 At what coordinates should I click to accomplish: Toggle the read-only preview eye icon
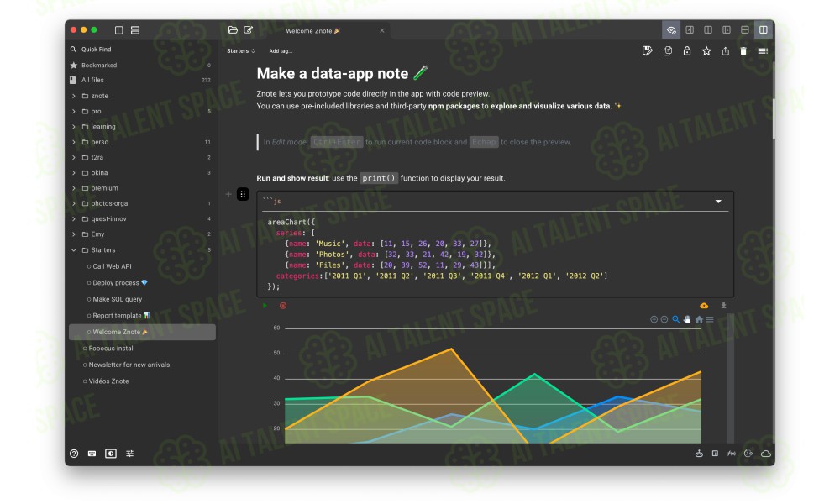click(670, 30)
